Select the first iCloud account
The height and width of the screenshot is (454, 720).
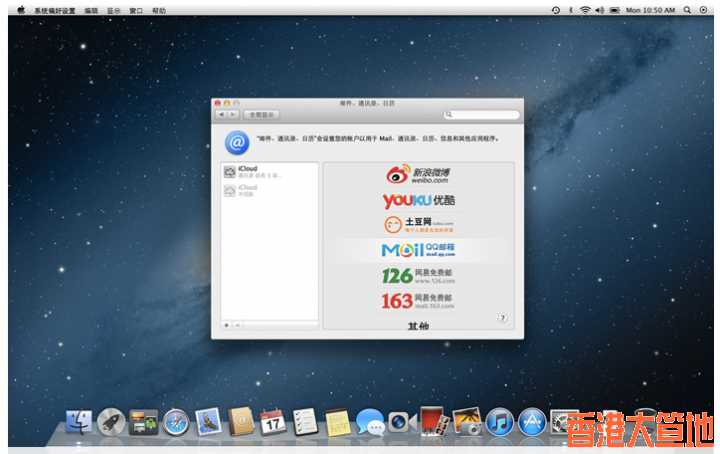pyautogui.click(x=270, y=172)
